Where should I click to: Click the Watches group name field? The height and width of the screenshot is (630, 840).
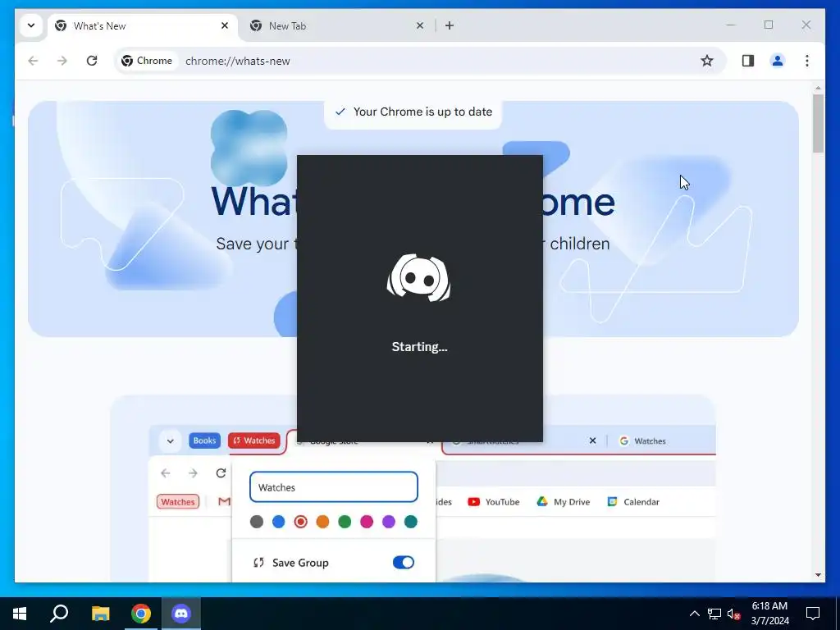334,487
